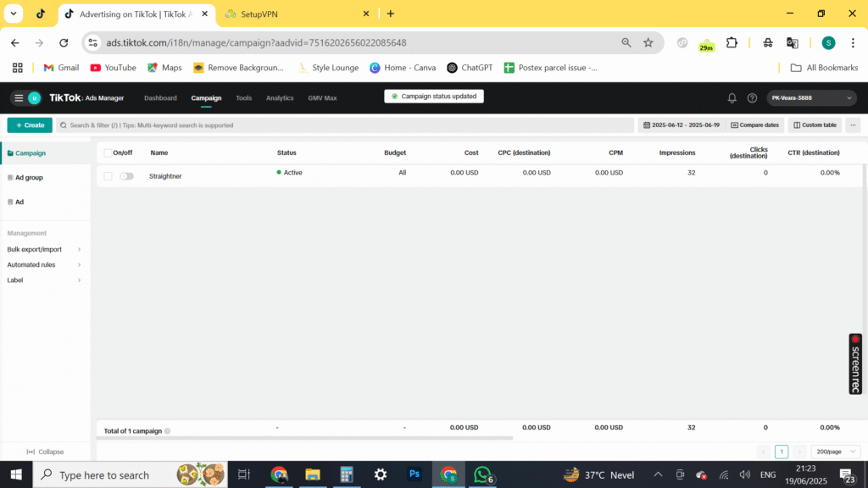Open the Chrome extensions puzzle icon
The image size is (868, 488).
point(732,42)
